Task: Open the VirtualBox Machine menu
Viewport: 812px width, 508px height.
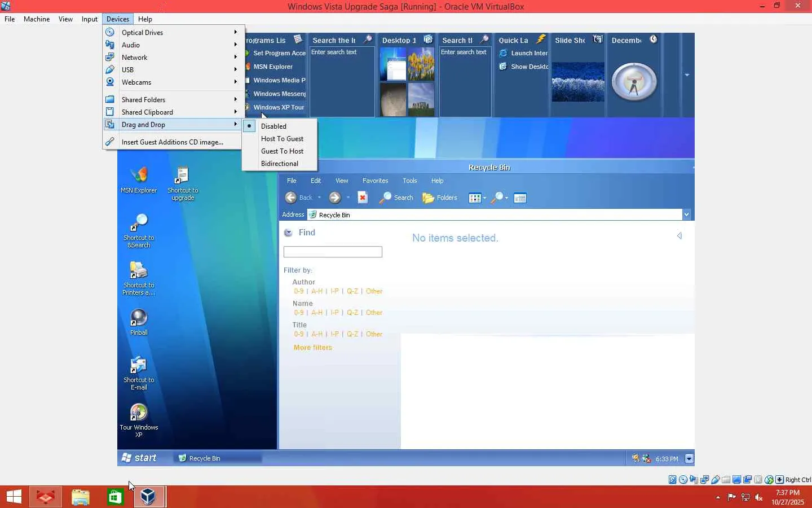Action: pos(37,19)
